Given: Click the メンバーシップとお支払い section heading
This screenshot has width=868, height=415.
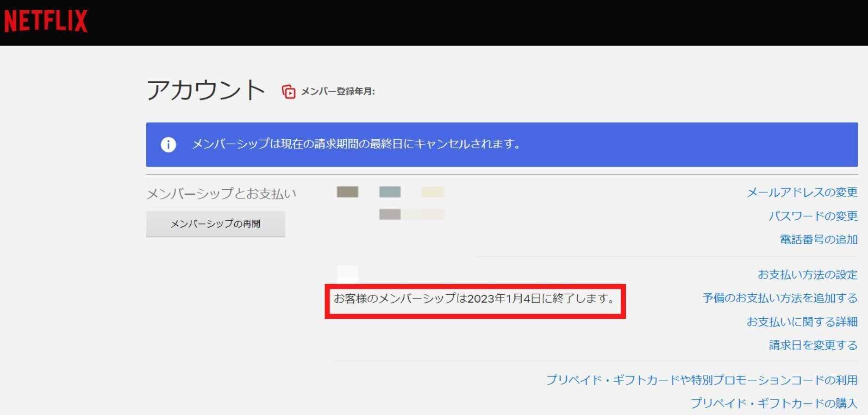Looking at the screenshot, I should point(221,193).
